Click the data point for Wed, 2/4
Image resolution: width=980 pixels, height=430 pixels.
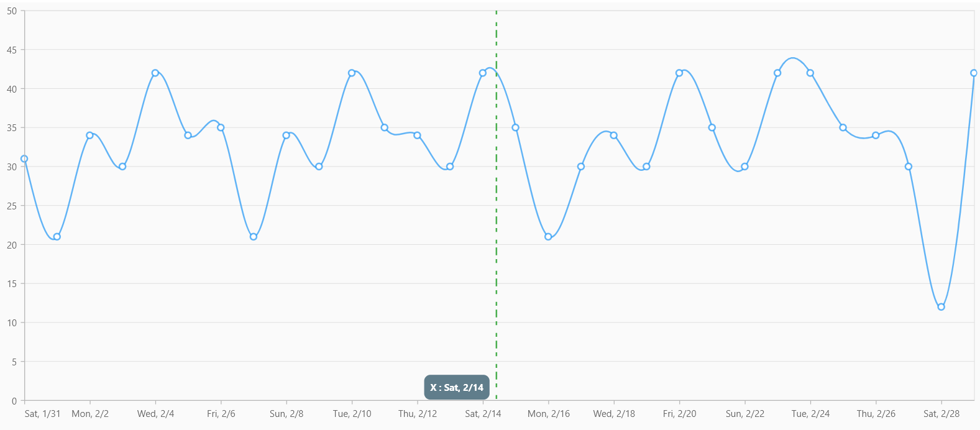155,73
